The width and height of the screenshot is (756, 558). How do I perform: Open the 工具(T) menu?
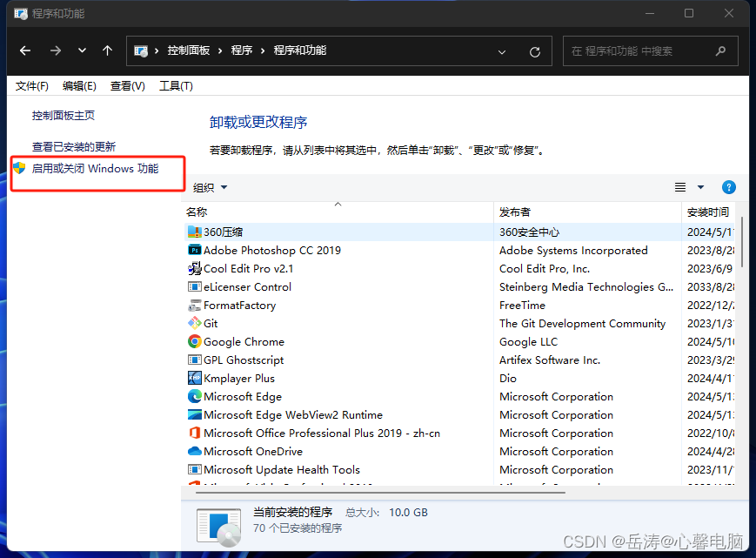point(176,86)
